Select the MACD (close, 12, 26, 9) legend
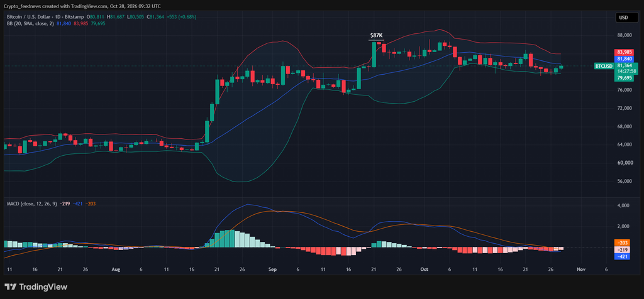The height and width of the screenshot is (299, 644). coord(31,204)
